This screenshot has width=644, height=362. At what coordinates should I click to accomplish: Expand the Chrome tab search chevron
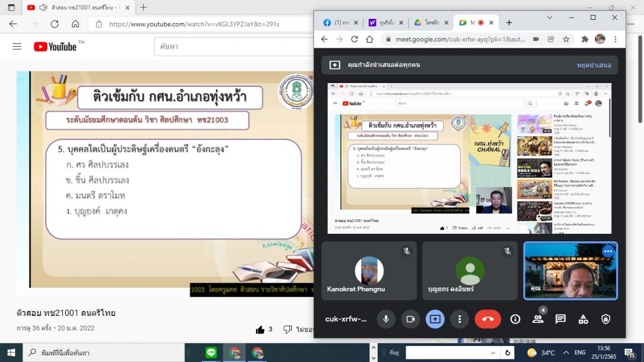(549, 17)
